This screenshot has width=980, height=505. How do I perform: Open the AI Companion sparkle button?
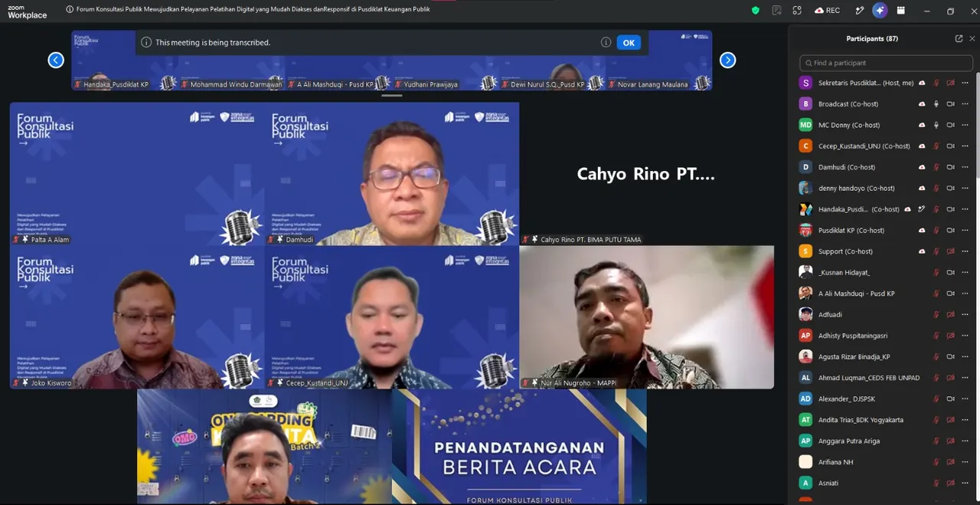(x=880, y=10)
